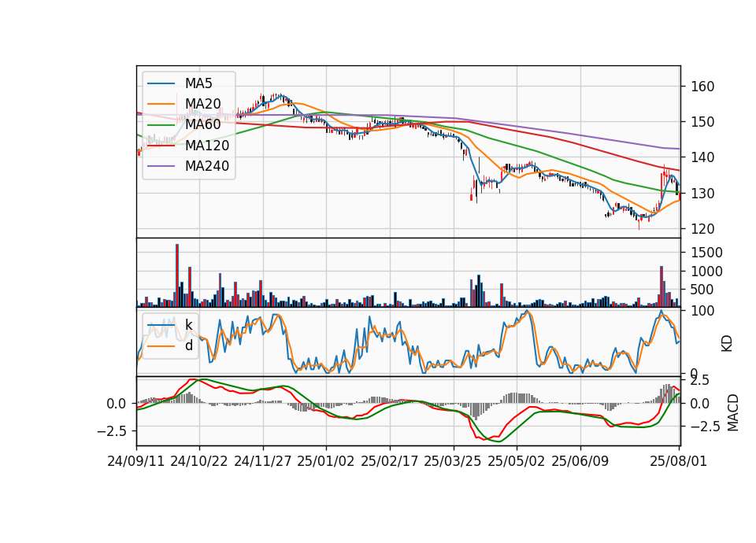
Task: Click the green MA60 legend line sample
Action: point(161,125)
